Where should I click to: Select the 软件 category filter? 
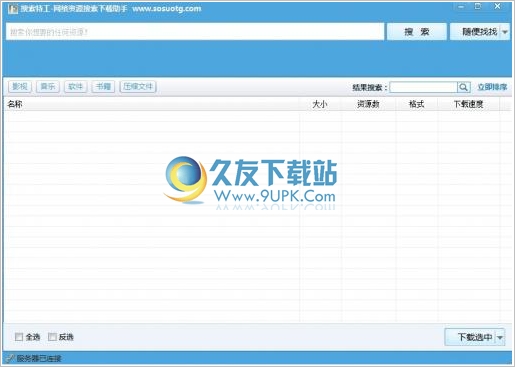tap(75, 87)
